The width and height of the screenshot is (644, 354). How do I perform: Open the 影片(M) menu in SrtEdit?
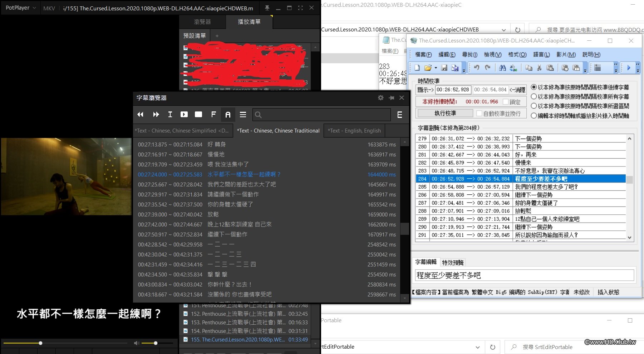(566, 54)
